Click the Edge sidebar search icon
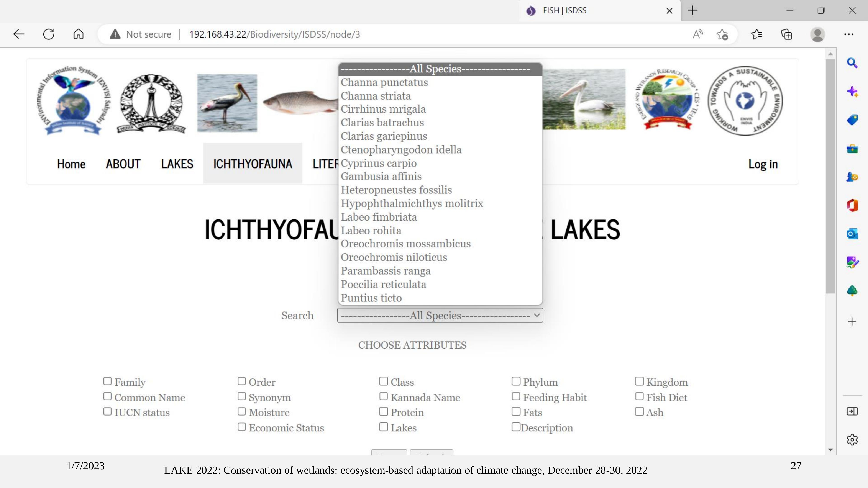This screenshot has height=488, width=868. click(x=852, y=63)
